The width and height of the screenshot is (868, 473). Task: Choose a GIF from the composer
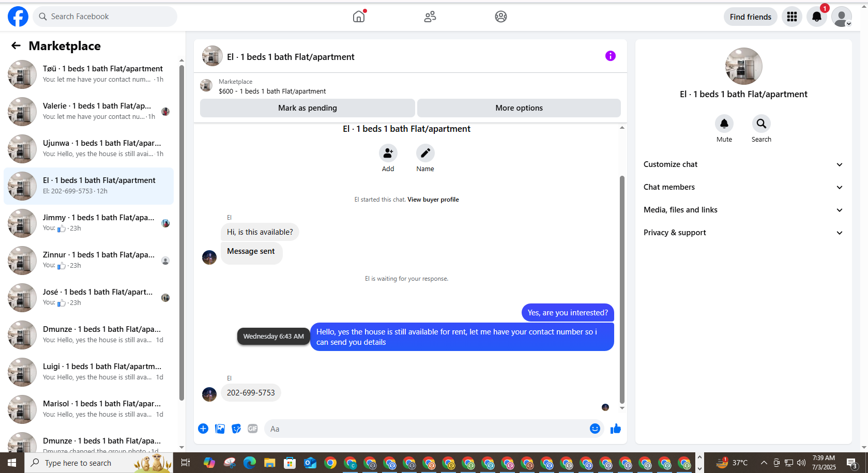click(x=253, y=429)
